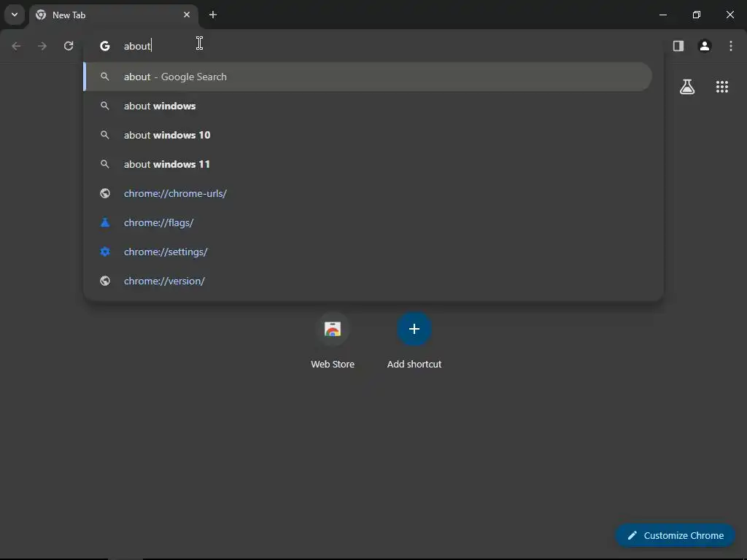Click search icon beside 'about windows 10'

(105, 135)
